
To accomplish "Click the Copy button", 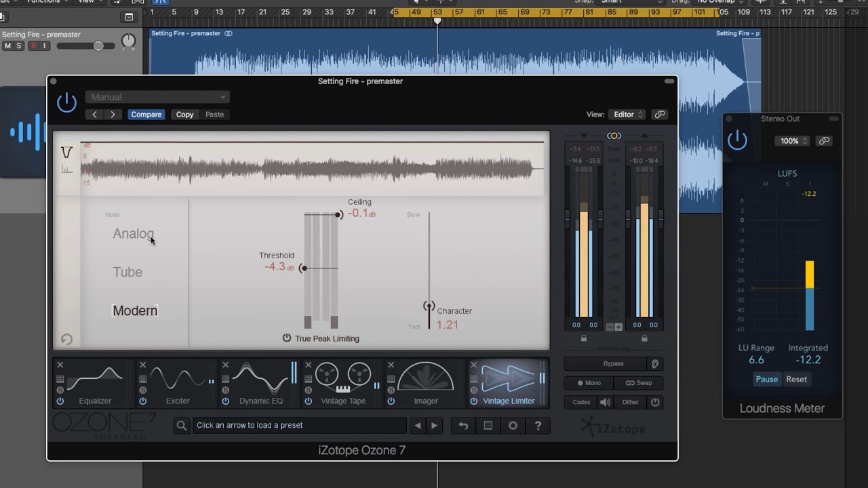I will 185,115.
